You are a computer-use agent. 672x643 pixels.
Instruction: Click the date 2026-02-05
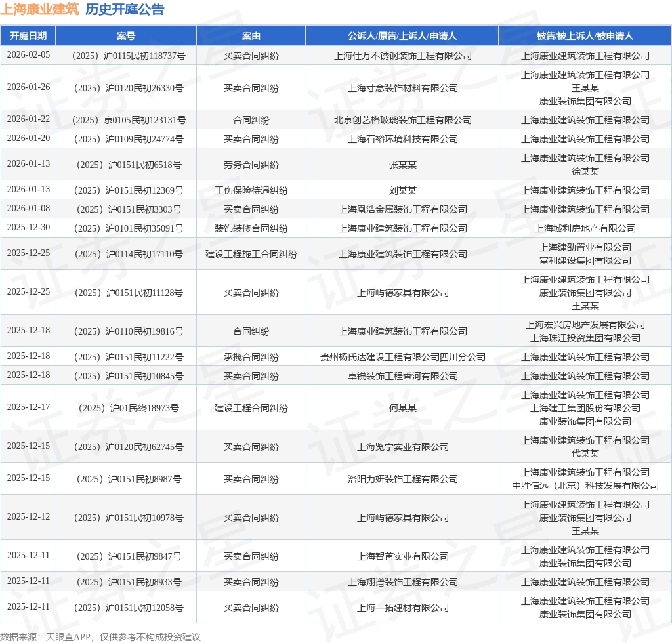(28, 55)
